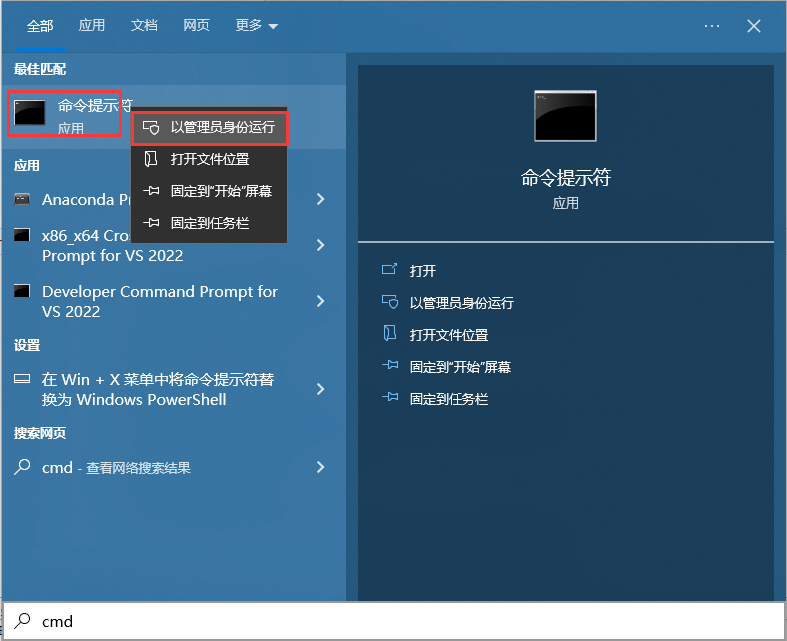The height and width of the screenshot is (641, 787).
Task: Choose 打开文件位置 in context menu
Action: pyautogui.click(x=209, y=159)
